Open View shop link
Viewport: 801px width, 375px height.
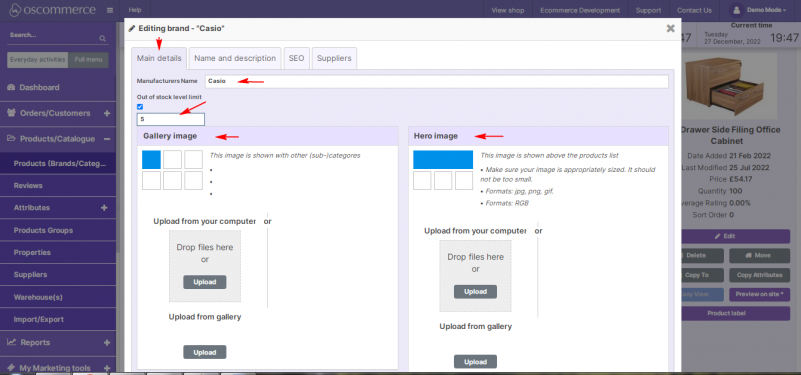[x=508, y=10]
